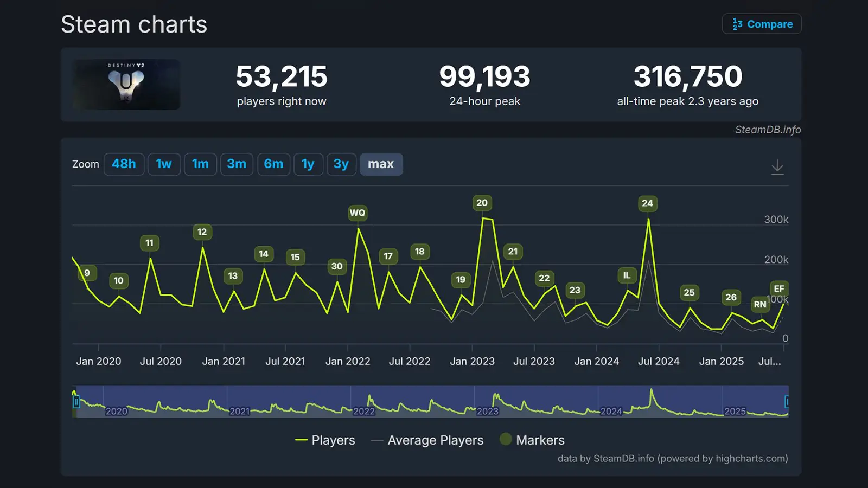Set zoom to 1m
Screen dimensions: 868x488
point(200,164)
